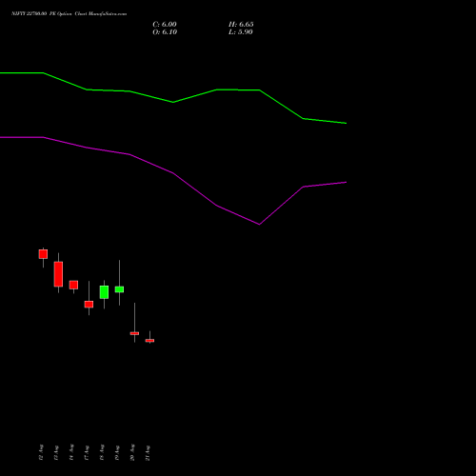Screen dimensions: 476x476
Task: Click the '19 Aug' date axis label
Action: click(117, 452)
